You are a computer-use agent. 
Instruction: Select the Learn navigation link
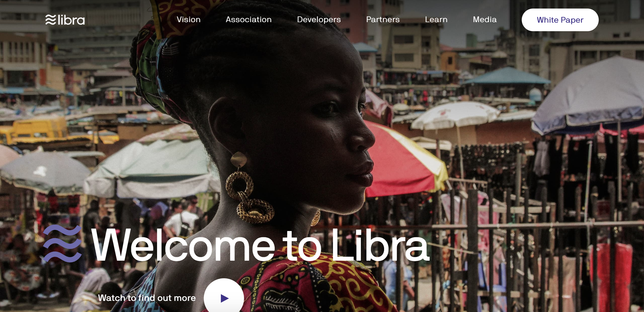tap(436, 19)
